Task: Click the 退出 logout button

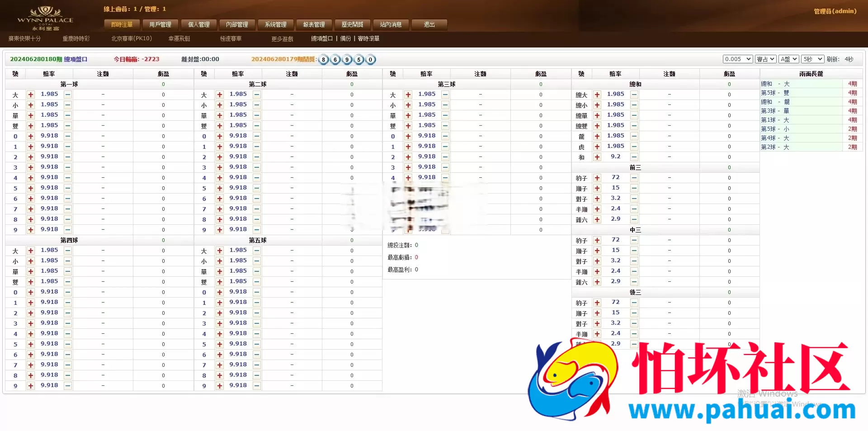Action: [429, 24]
